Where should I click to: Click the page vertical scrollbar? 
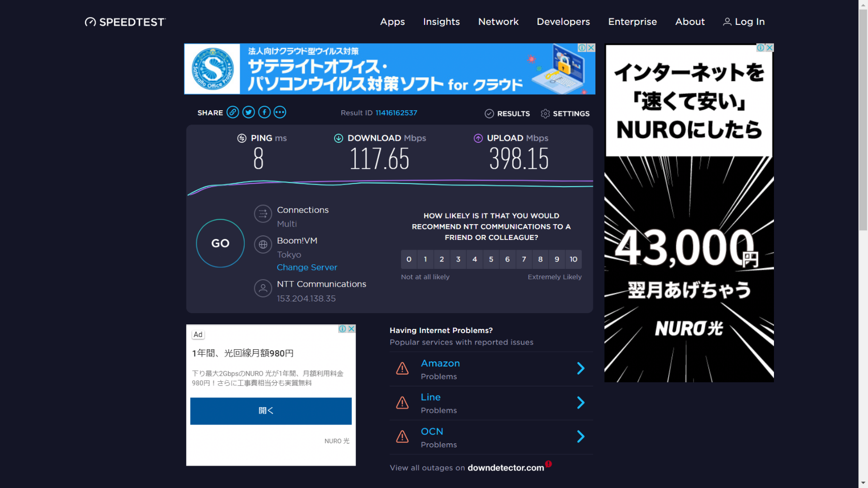863,117
